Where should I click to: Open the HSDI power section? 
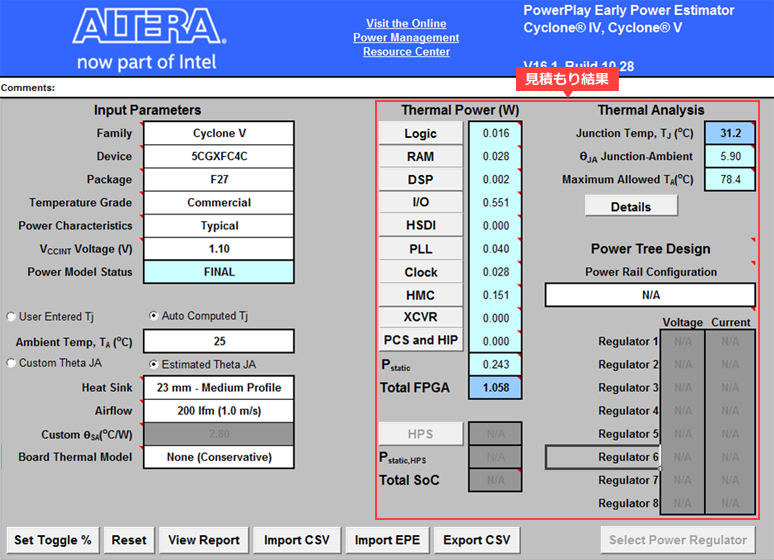pos(421,226)
